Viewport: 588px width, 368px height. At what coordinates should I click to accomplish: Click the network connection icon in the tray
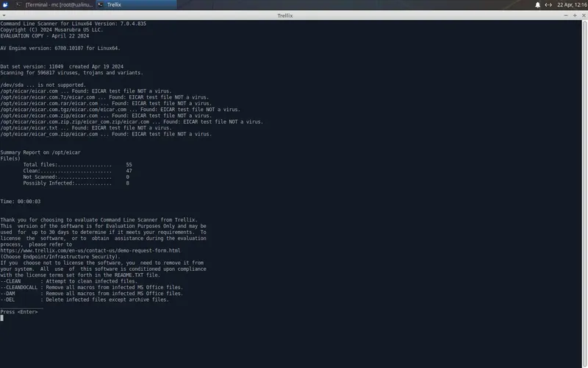tap(548, 5)
